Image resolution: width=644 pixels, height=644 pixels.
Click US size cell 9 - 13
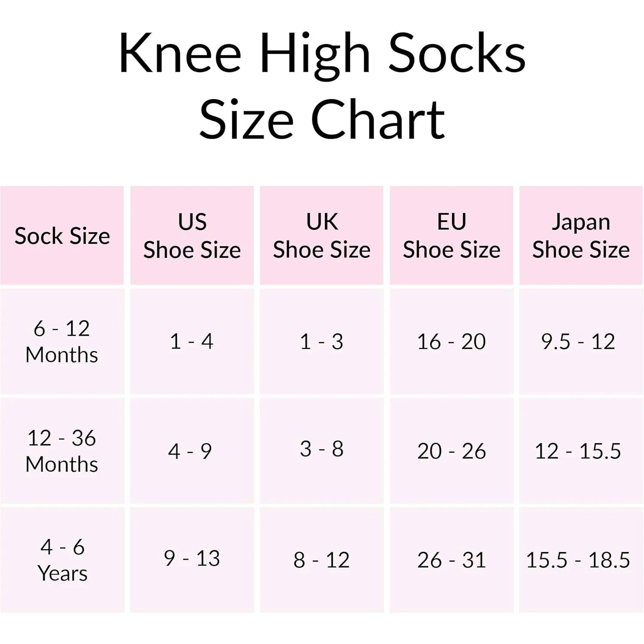pyautogui.click(x=192, y=559)
